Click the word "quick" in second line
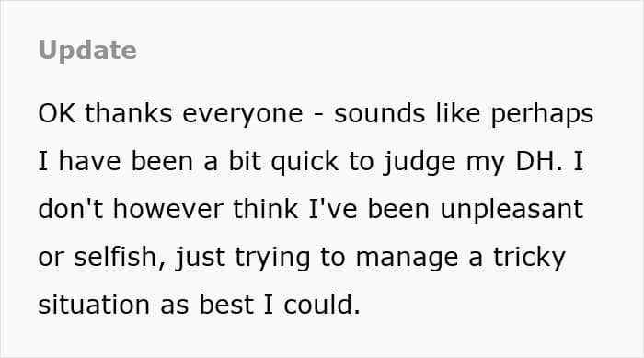This screenshot has width=644, height=358. (305, 162)
